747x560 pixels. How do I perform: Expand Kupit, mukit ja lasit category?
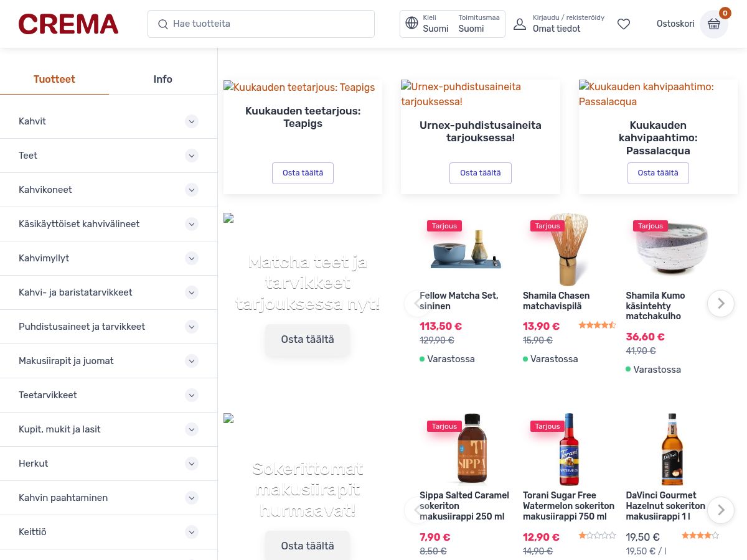tap(192, 429)
